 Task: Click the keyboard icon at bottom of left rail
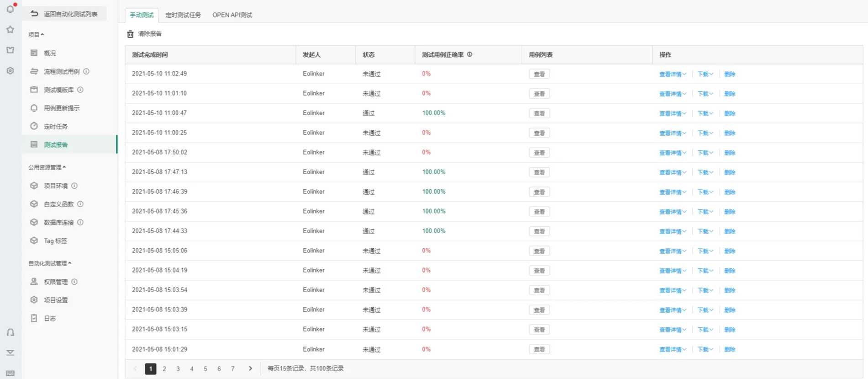pos(10,374)
